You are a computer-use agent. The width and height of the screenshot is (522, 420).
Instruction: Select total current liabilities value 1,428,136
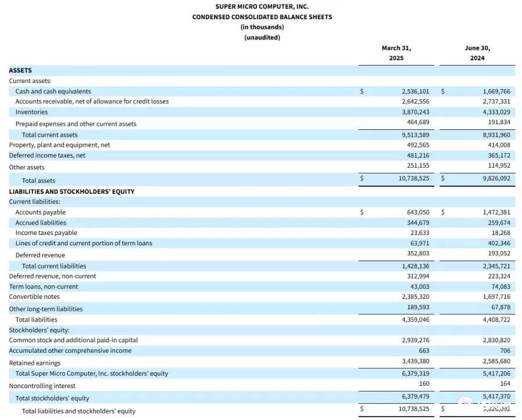[x=415, y=266]
